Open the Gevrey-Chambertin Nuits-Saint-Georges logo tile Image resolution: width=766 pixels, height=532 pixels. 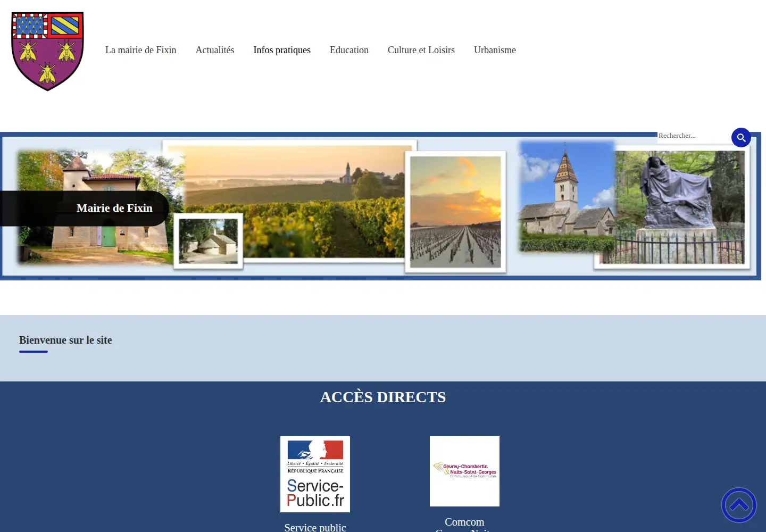click(464, 471)
